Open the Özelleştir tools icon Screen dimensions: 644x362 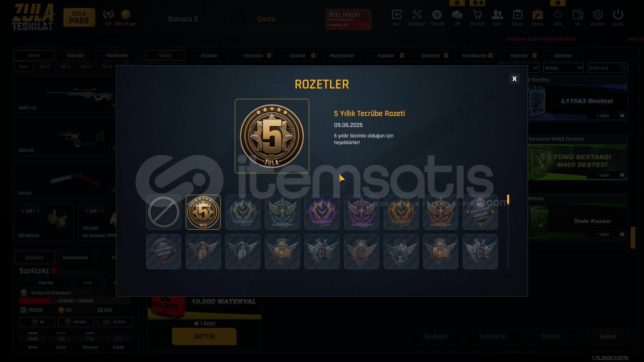pyautogui.click(x=417, y=18)
